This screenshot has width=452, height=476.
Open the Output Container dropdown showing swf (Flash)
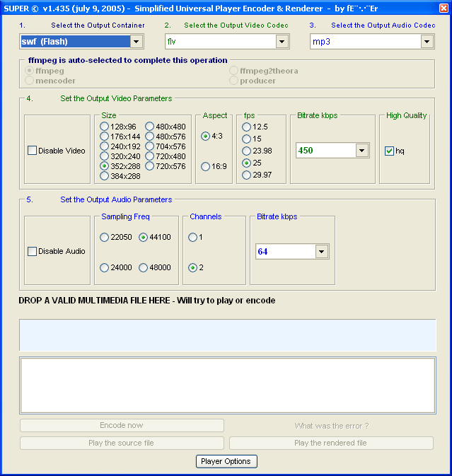click(137, 42)
